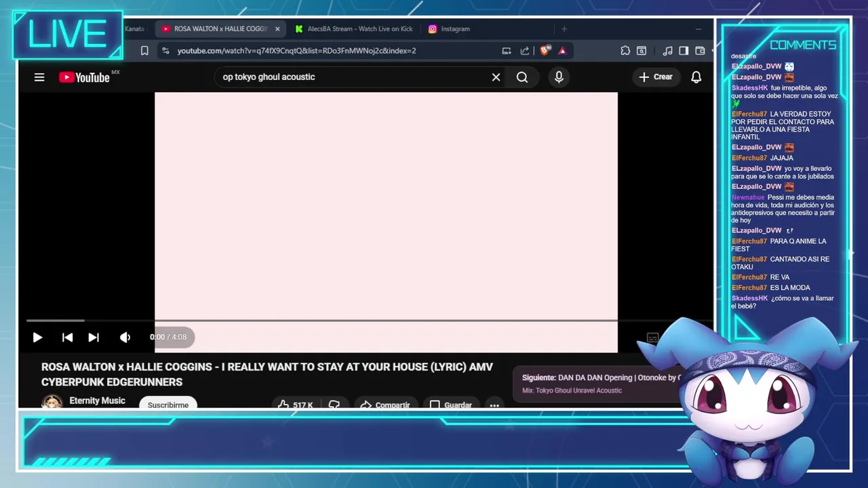This screenshot has width=868, height=488.
Task: Open Mix: Tokyo Ghoul Unravel Acoustic playlist
Action: (572, 390)
